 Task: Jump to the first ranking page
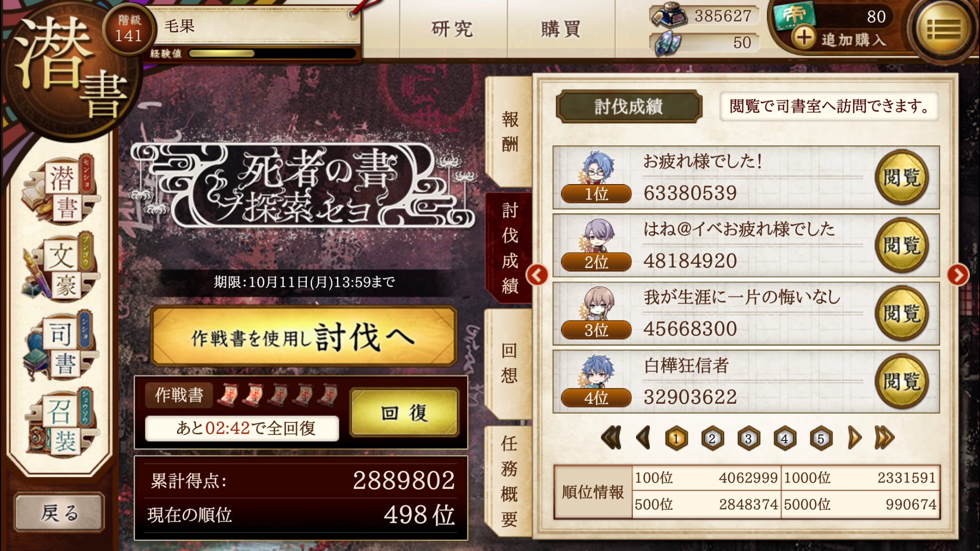(611, 438)
